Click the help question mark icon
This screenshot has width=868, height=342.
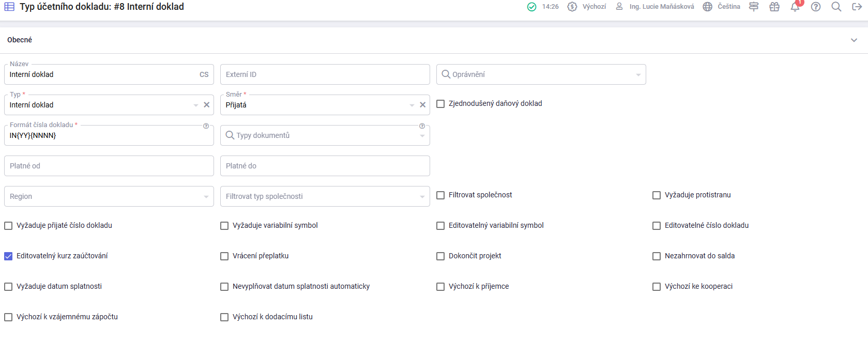click(x=816, y=7)
